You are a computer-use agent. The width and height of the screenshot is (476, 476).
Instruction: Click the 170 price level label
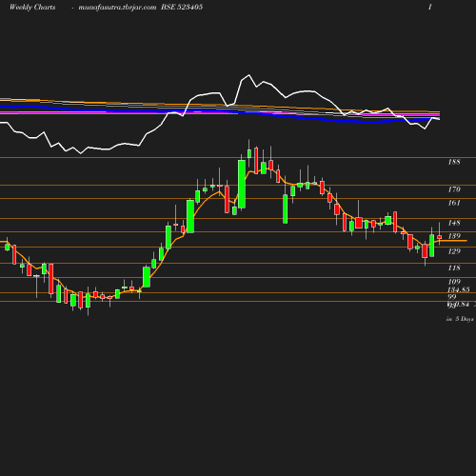click(454, 189)
